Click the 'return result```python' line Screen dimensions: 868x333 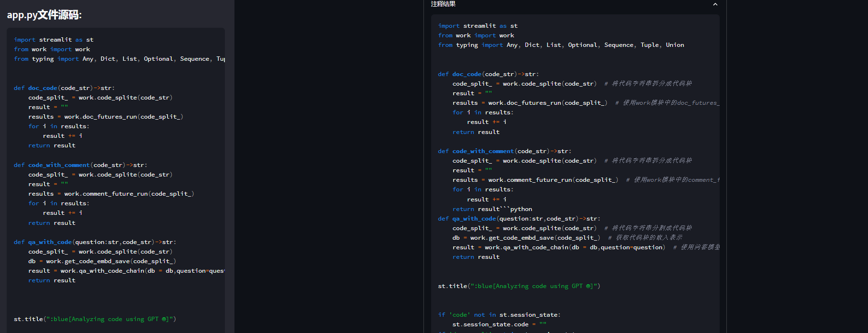[492, 209]
